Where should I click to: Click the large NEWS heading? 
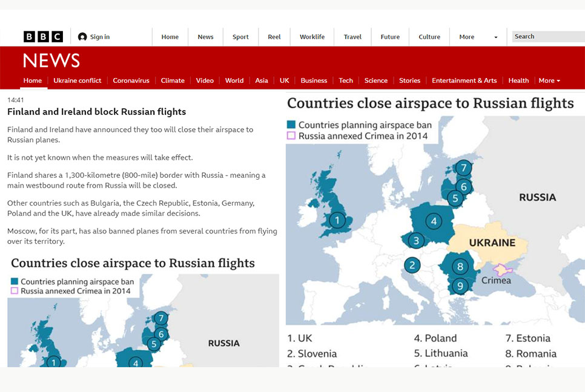tap(51, 60)
